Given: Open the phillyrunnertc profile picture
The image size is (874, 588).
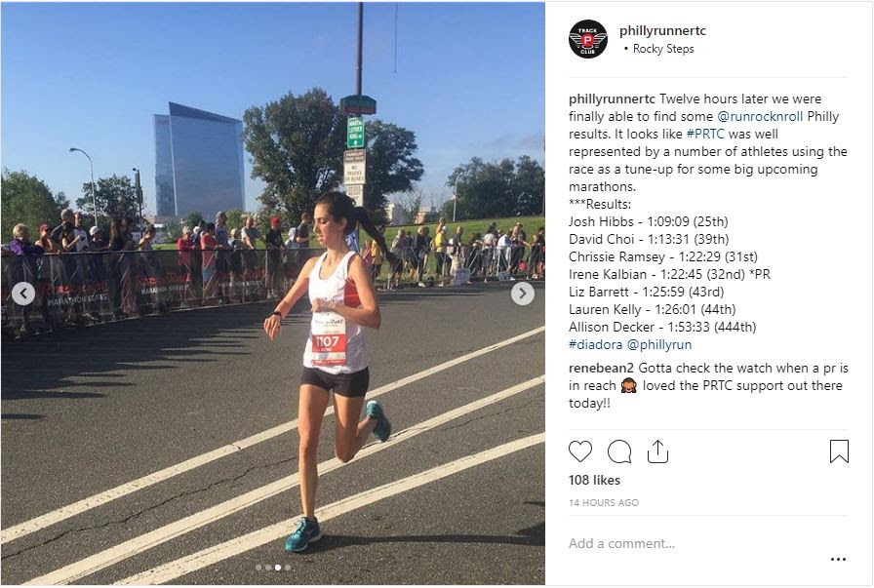Looking at the screenshot, I should 587,39.
